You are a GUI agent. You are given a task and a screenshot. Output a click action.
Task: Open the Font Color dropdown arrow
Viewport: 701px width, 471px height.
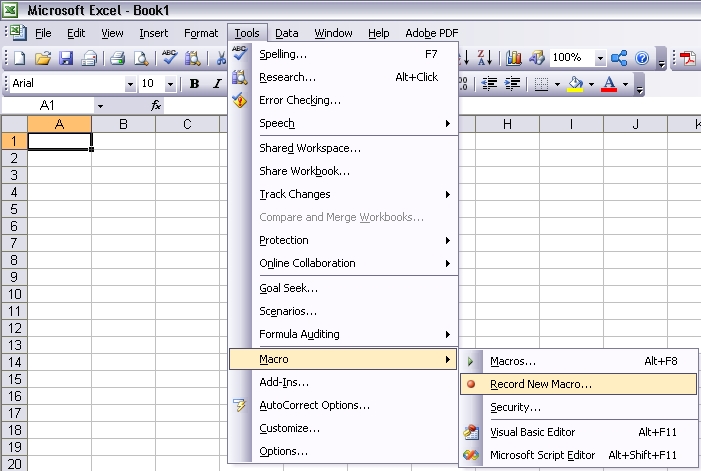tap(625, 84)
